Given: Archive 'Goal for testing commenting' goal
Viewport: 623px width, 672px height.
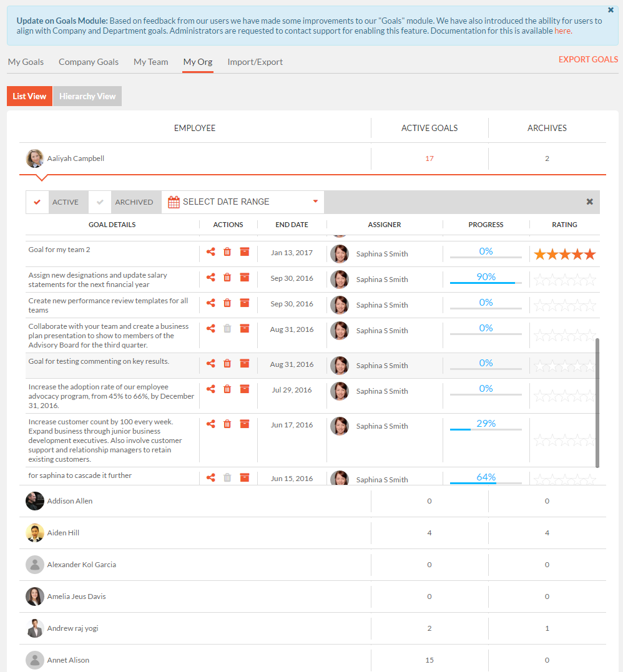Looking at the screenshot, I should [245, 363].
